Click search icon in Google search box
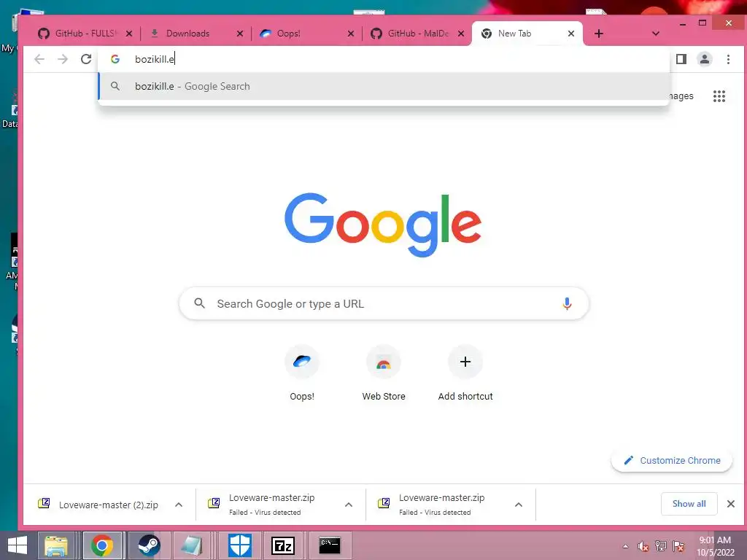The width and height of the screenshot is (747, 560). coord(200,303)
